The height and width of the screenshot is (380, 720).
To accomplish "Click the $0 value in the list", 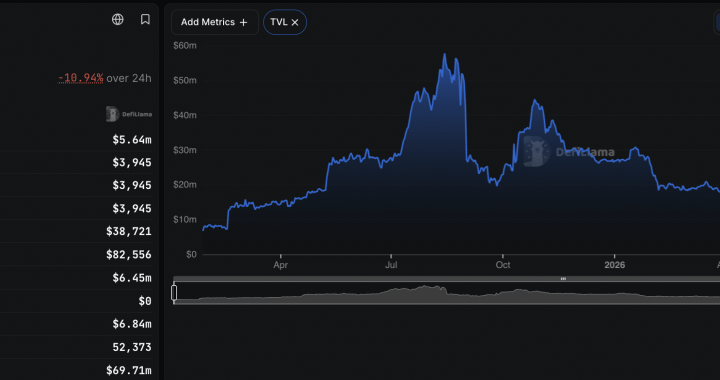I will point(145,301).
